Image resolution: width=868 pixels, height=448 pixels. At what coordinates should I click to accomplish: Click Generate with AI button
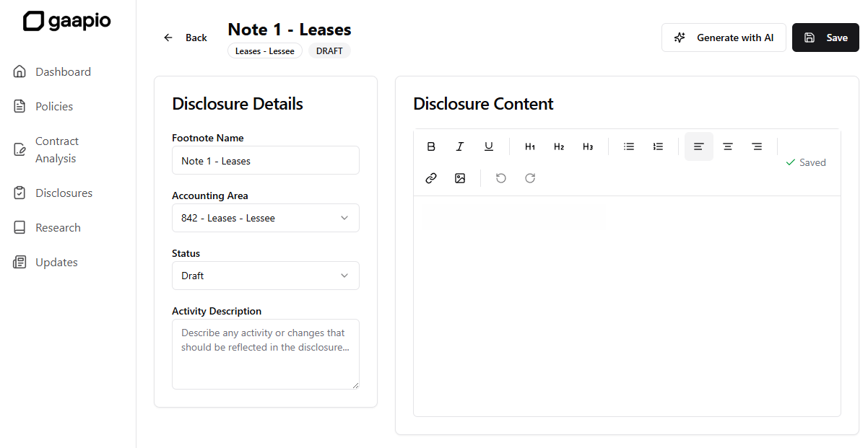[724, 38]
